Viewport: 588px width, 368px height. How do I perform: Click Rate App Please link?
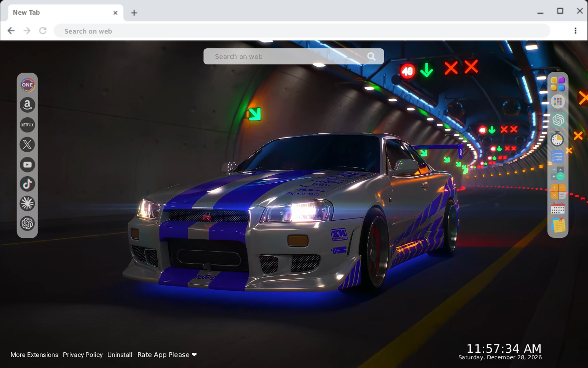(167, 355)
